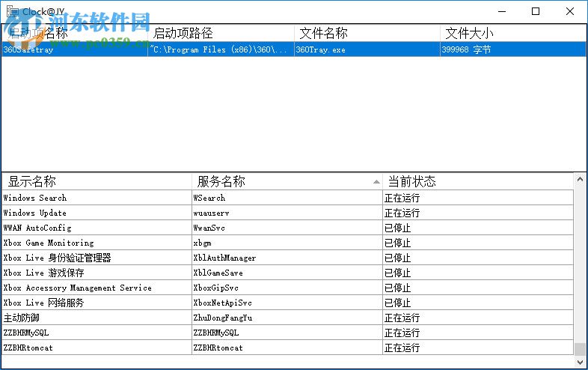The height and width of the screenshot is (370, 588).
Task: Select the Windows Search service row
Action: 287,198
